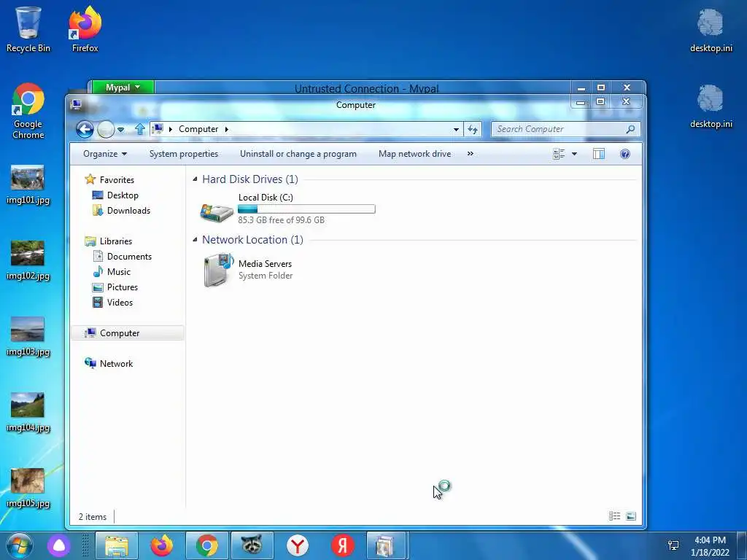Select Recycle Bin desktop icon
The width and height of the screenshot is (747, 560).
click(28, 29)
